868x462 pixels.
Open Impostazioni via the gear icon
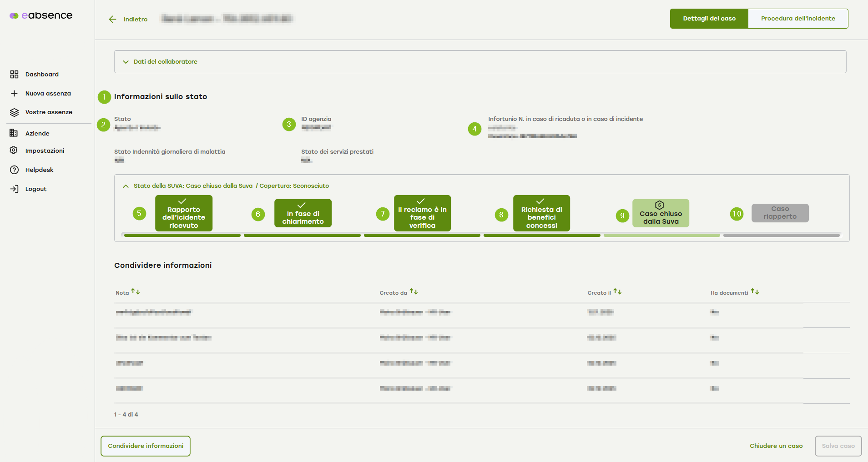14,151
